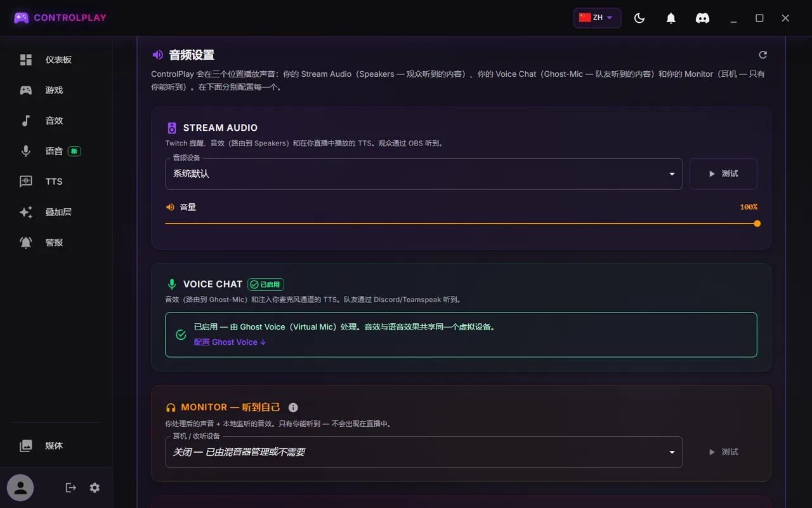
Task: Open the 媒体 image library icon
Action: [x=26, y=446]
